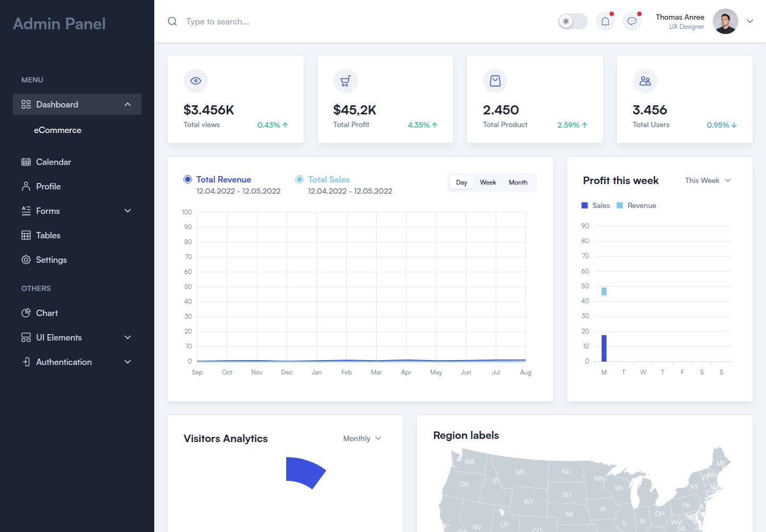Screen dimensions: 766x532
Task: Open the Monthly dropdown in Visitors Analytics
Action: [362, 438]
